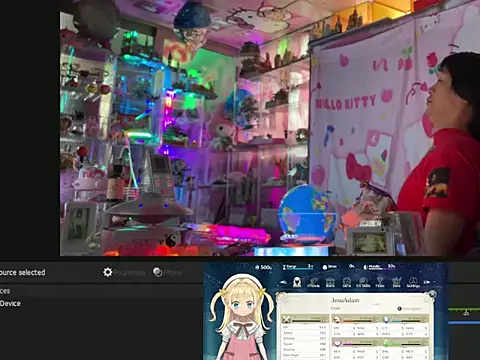480x360 pixels.
Task: Open the Feats trophy icon
Action: point(380,282)
